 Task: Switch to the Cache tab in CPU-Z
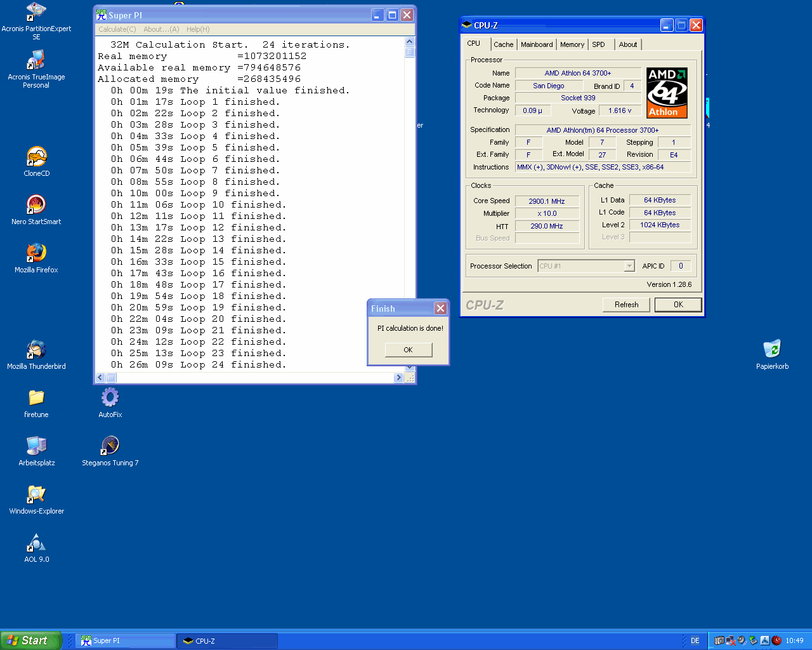pos(504,44)
